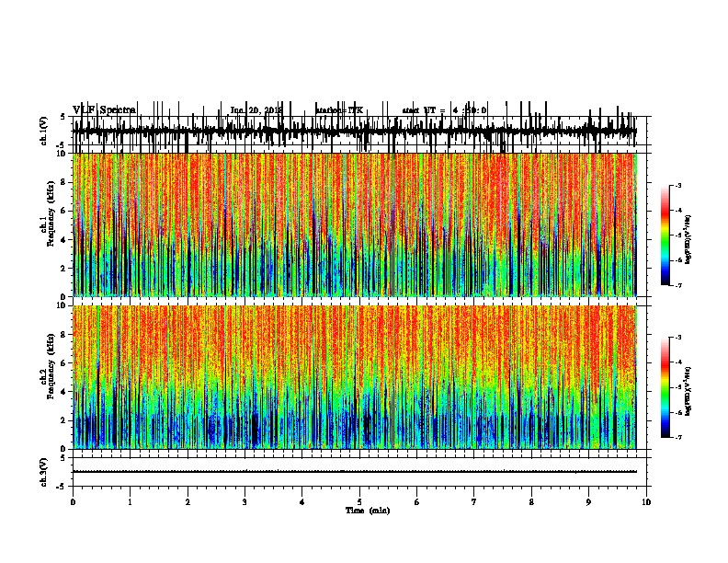Click the "7" minute tick on the time axis
Screen dimensions: 728x563
pyautogui.click(x=474, y=502)
